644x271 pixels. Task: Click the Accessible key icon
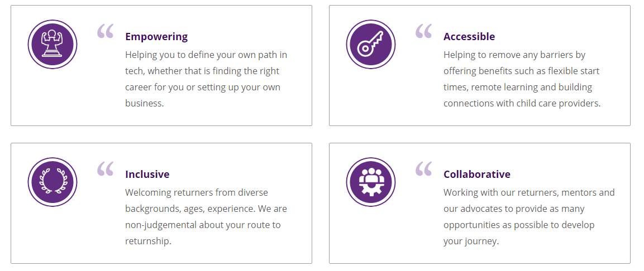coord(371,44)
